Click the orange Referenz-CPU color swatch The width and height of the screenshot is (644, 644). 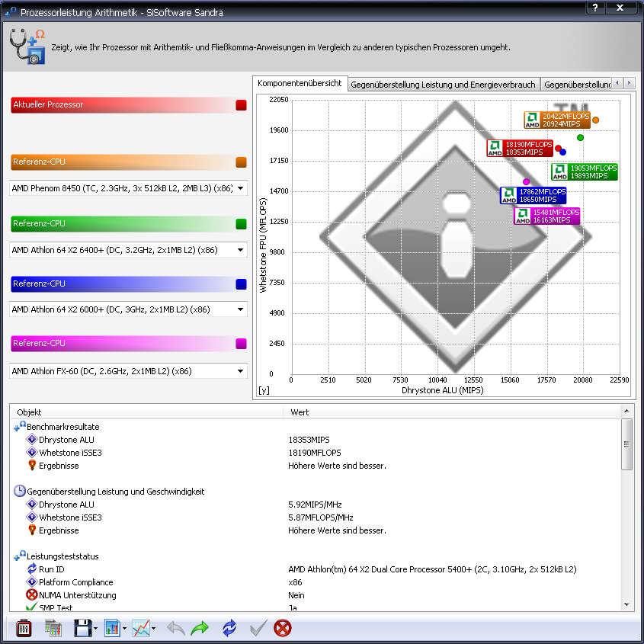pyautogui.click(x=241, y=162)
